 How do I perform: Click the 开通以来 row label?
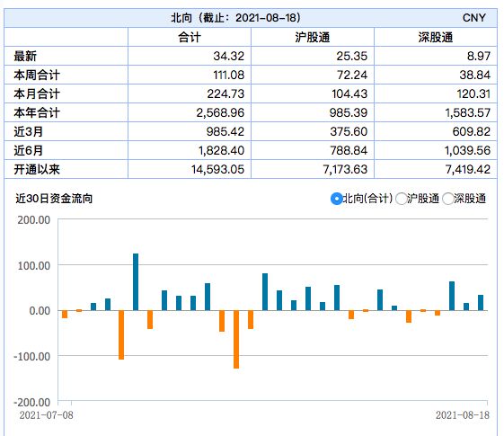point(37,169)
